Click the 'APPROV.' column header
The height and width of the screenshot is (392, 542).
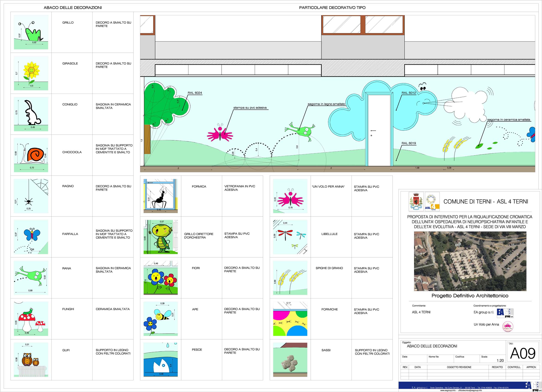pyautogui.click(x=531, y=367)
